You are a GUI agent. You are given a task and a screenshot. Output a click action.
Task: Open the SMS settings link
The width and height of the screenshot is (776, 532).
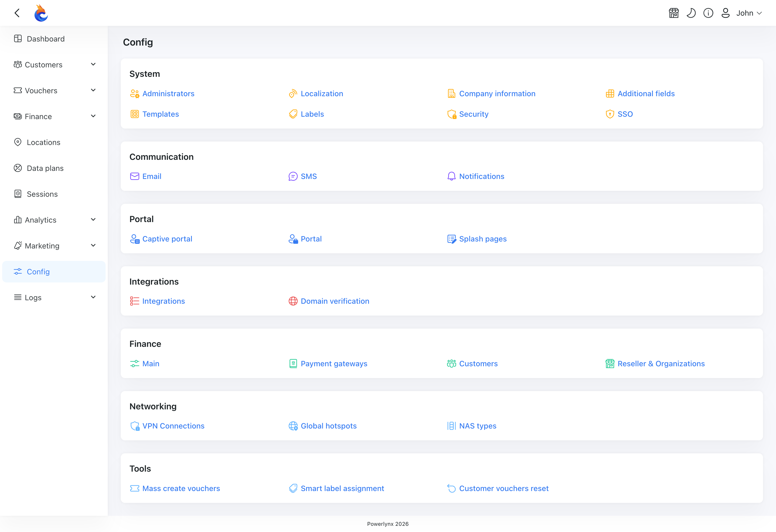point(309,176)
